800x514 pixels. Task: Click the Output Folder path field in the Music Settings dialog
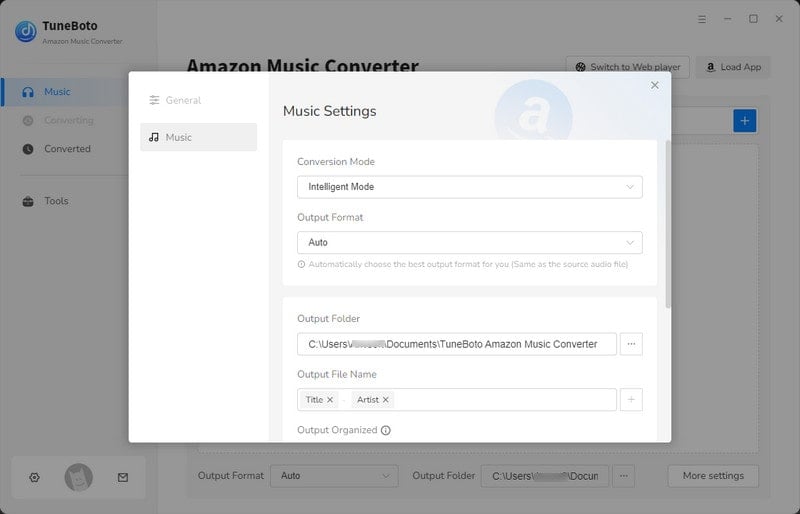[x=457, y=344]
